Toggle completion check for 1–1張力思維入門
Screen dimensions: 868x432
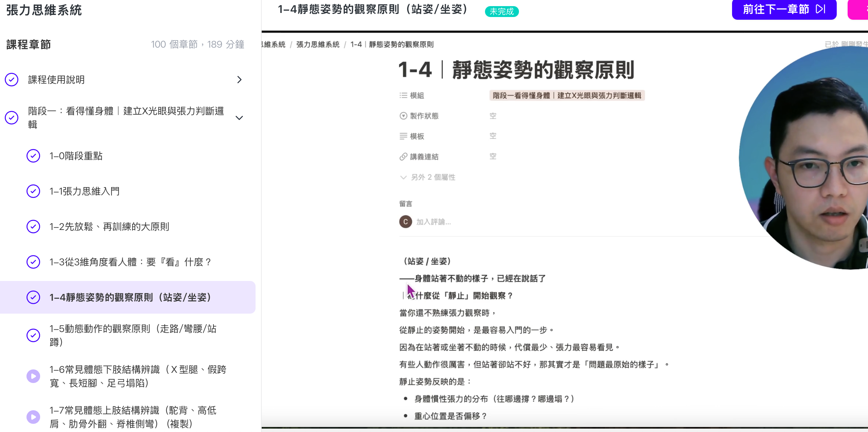click(33, 191)
